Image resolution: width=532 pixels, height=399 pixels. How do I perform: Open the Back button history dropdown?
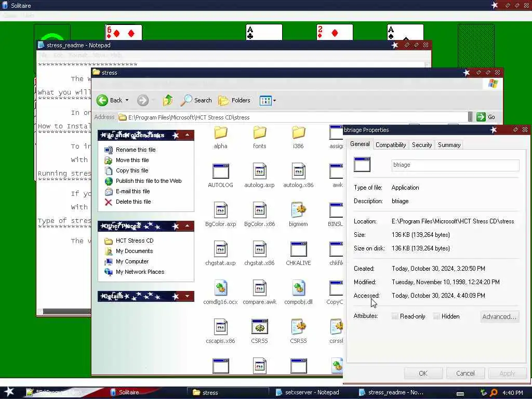click(x=127, y=100)
